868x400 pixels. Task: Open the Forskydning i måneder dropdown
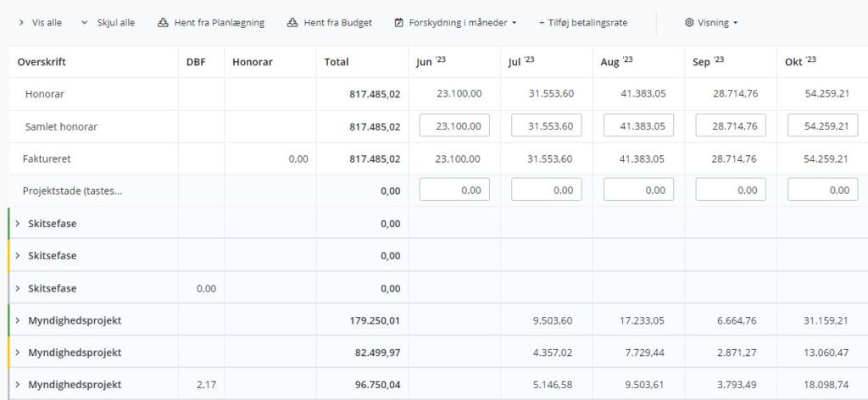click(455, 23)
